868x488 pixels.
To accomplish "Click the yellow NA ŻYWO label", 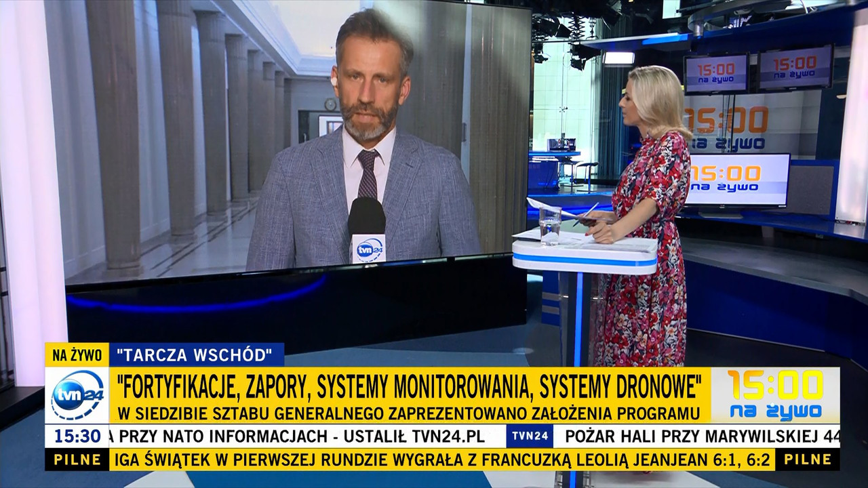I will click(x=77, y=354).
